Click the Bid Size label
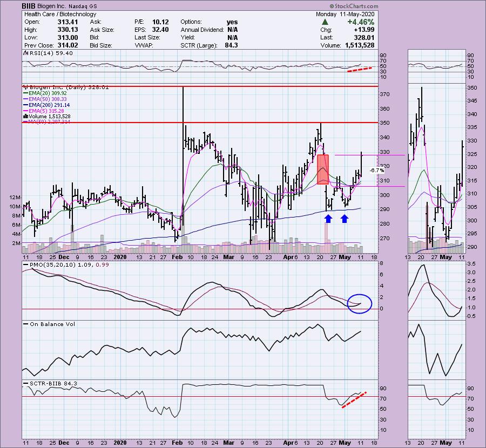Image resolution: width=486 pixels, height=448 pixels. click(x=101, y=45)
